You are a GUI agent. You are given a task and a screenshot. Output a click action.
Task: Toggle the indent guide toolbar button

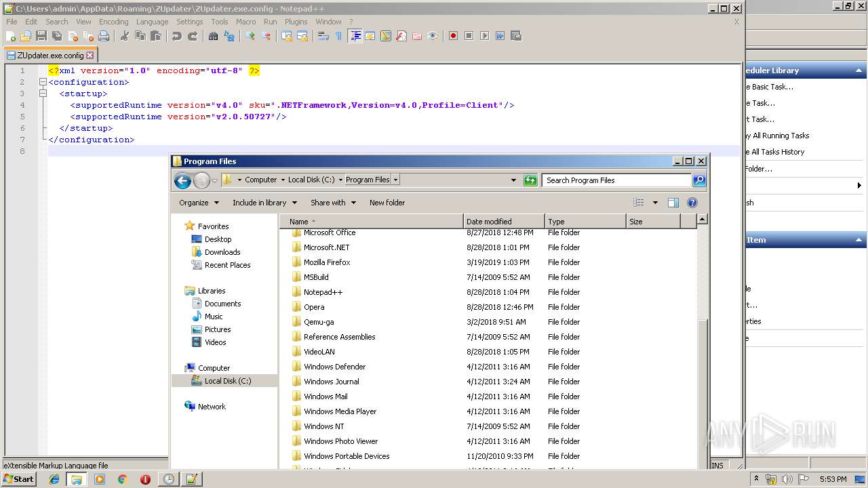point(355,36)
